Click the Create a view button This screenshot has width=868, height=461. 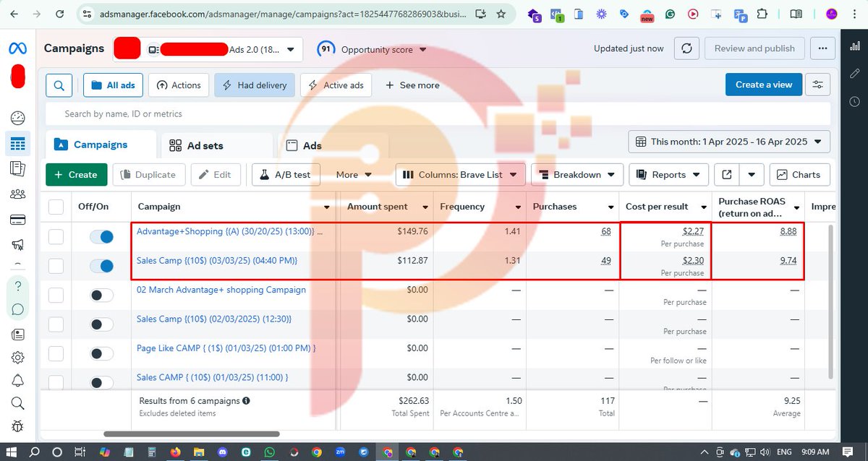coord(764,85)
